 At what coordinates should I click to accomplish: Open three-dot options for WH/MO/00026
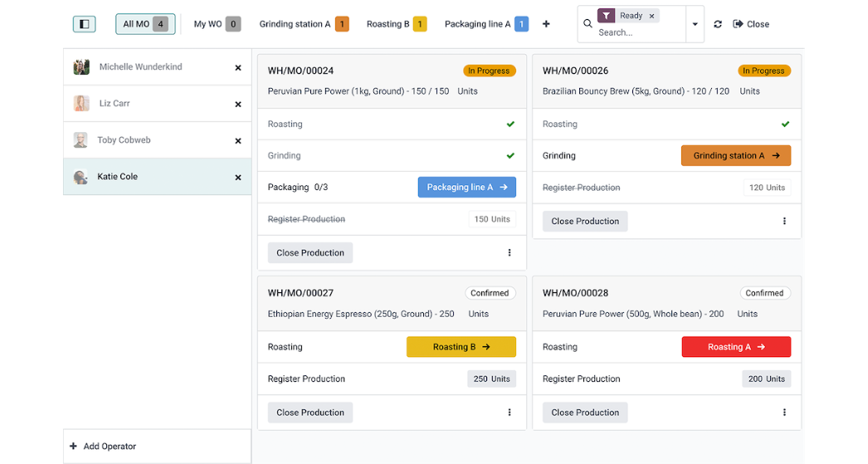pyautogui.click(x=784, y=222)
